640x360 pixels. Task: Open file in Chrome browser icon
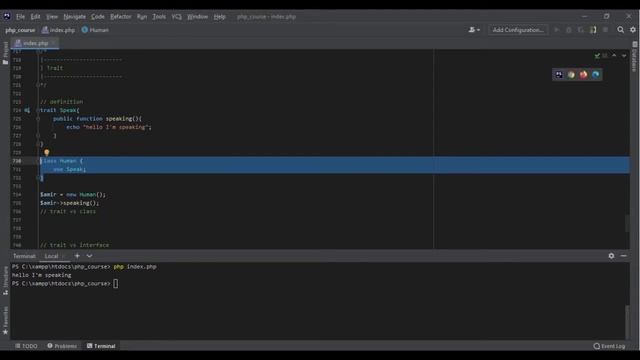(x=571, y=75)
